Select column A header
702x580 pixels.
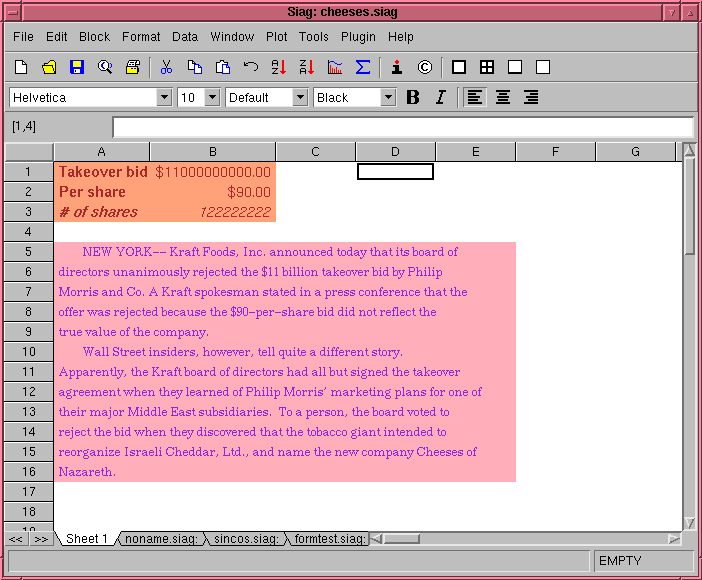pos(102,152)
